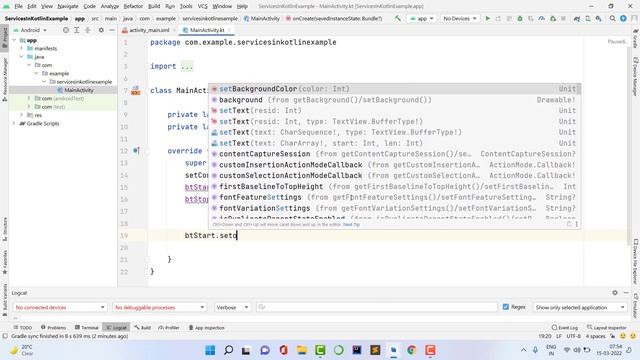Open the Build menu
Viewport: 640px width, 360px height.
coord(154,6)
